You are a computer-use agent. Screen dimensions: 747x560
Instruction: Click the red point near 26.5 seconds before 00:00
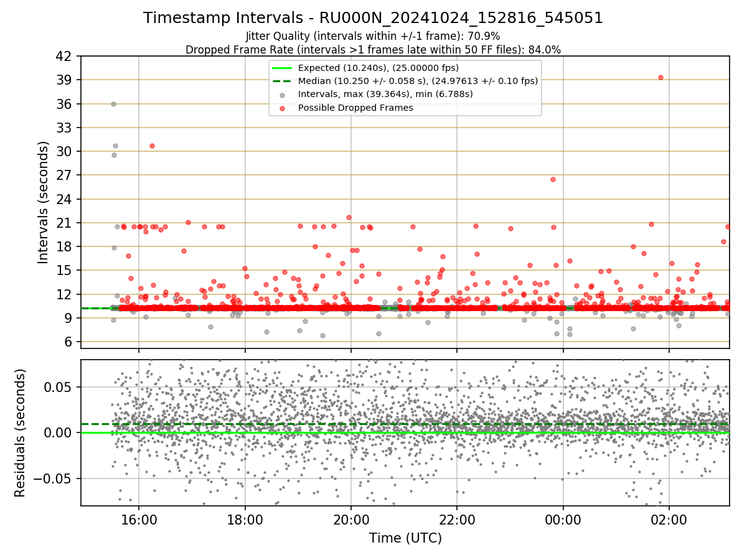553,179
